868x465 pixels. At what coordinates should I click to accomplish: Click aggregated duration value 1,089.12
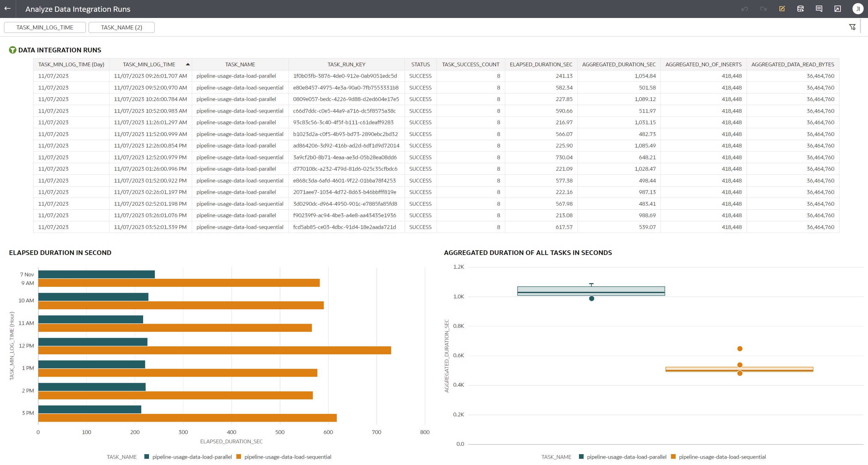point(645,99)
